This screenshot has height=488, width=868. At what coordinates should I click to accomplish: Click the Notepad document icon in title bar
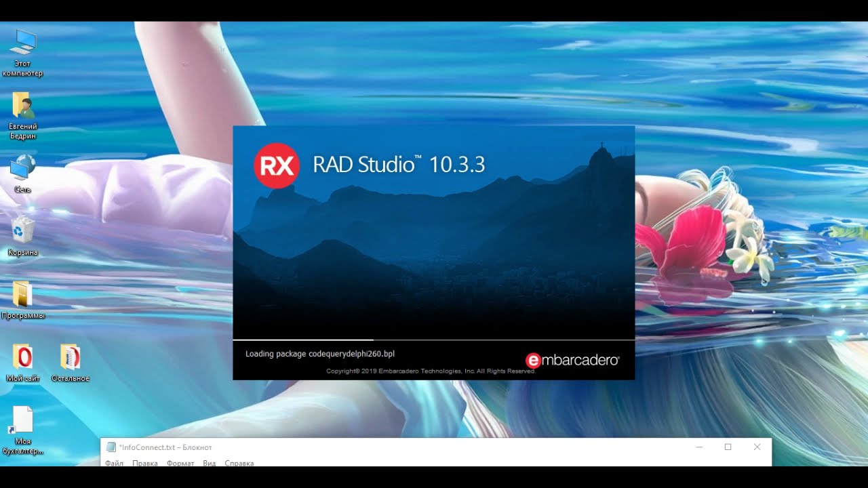click(x=111, y=447)
